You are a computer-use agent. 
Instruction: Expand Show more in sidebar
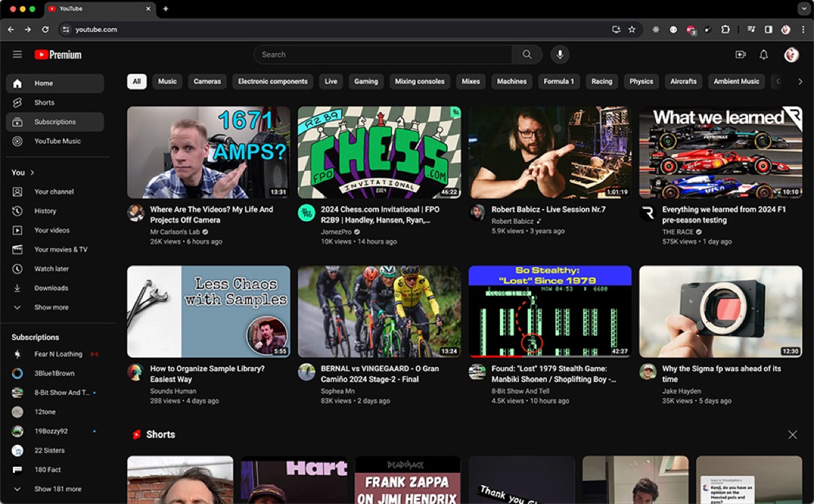click(55, 307)
